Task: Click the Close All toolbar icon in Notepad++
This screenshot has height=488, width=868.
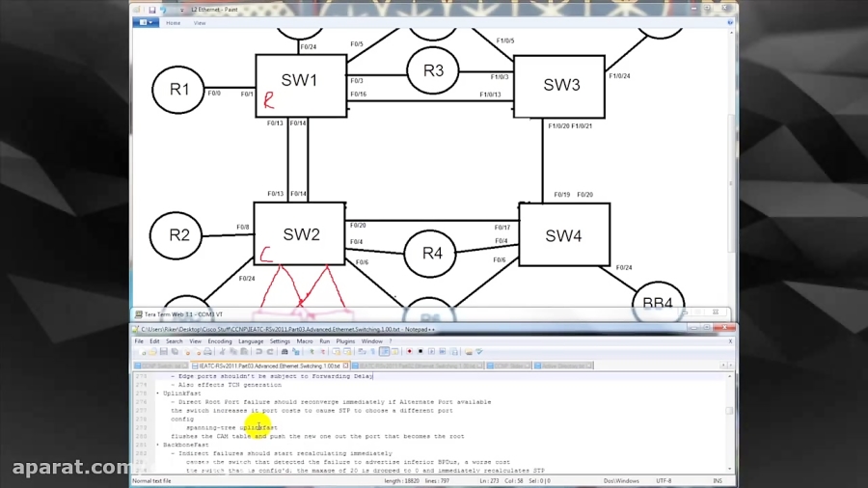Action: pos(198,352)
